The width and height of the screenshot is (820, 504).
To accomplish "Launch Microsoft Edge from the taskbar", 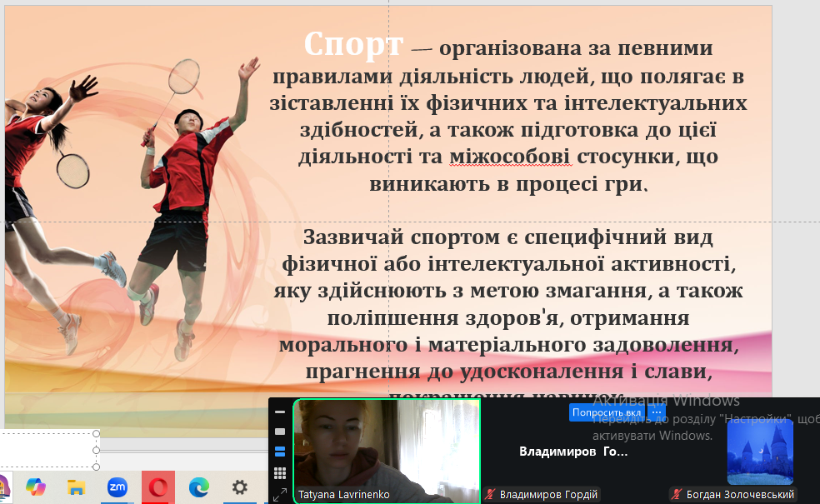I will (199, 487).
